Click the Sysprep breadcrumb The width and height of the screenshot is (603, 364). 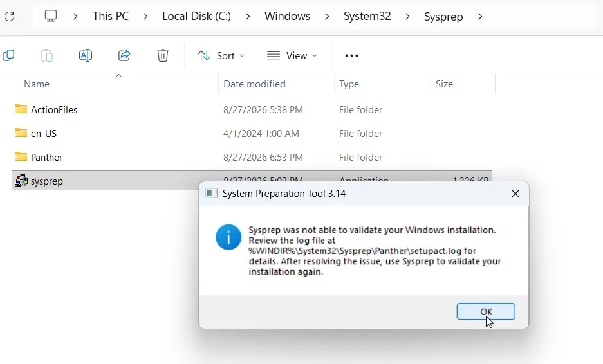coord(443,17)
